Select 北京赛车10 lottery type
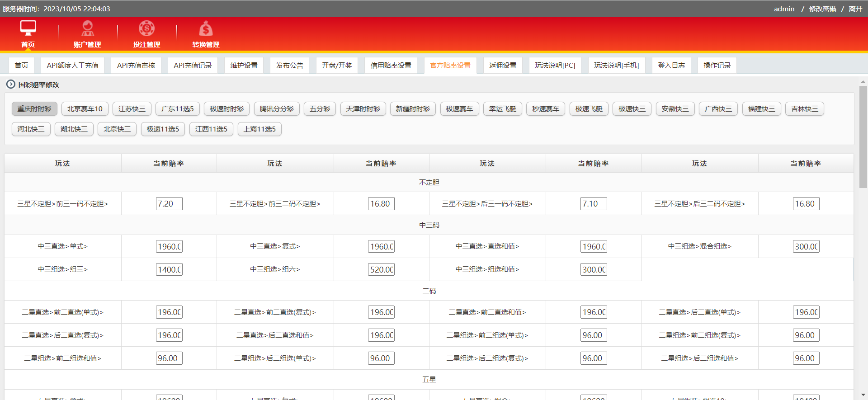The width and height of the screenshot is (868, 400). click(x=85, y=109)
